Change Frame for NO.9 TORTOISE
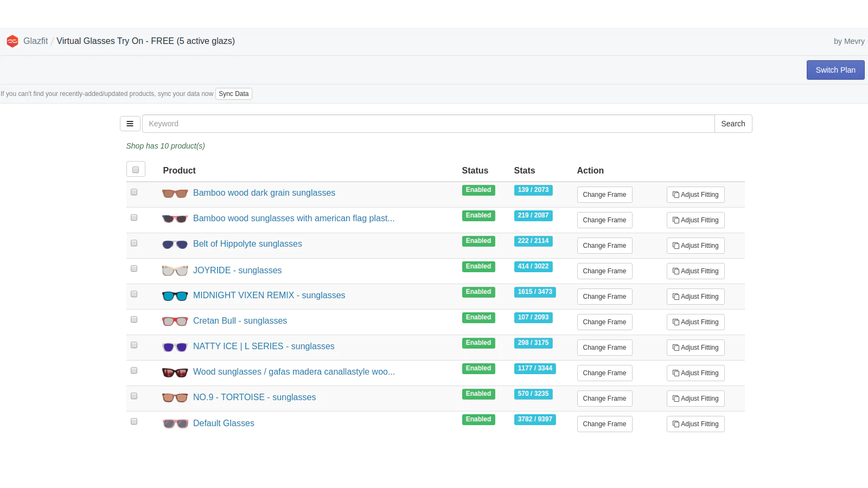This screenshot has height=488, width=868. coord(604,399)
